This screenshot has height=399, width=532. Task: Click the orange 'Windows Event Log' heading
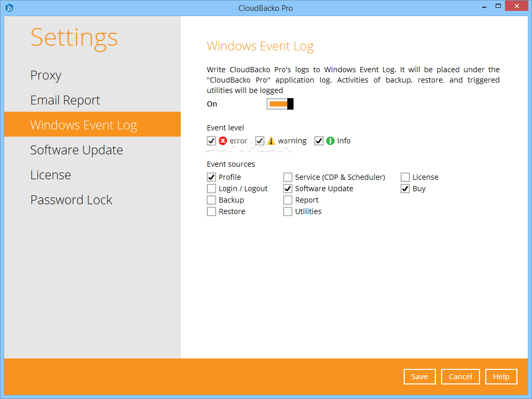[x=260, y=46]
